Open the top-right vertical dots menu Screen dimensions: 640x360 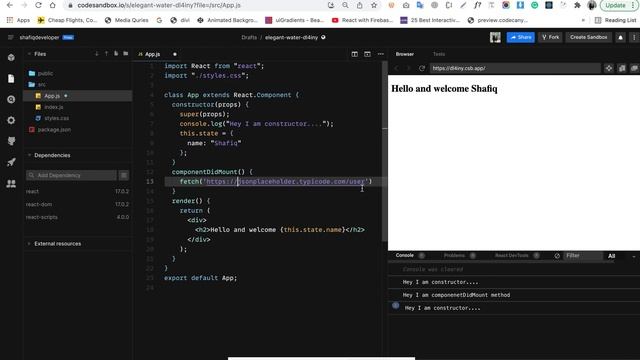point(634,37)
